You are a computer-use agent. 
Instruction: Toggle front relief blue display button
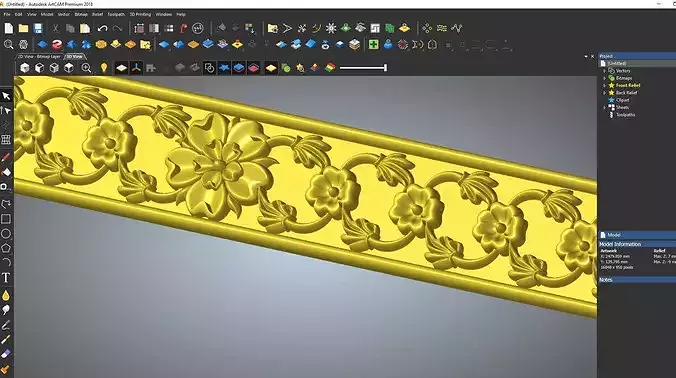click(239, 68)
